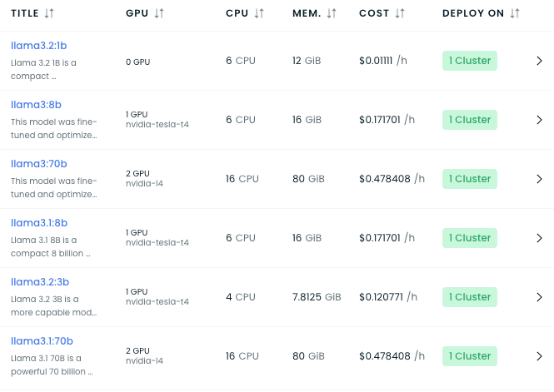
Task: Open the llama3.1:70b model link
Action: coord(42,341)
